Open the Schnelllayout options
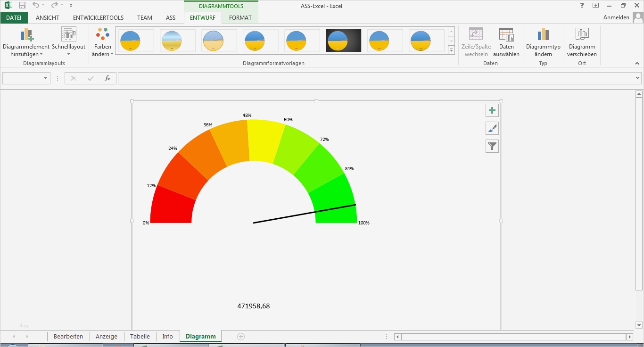This screenshot has height=347, width=644. coord(68,35)
